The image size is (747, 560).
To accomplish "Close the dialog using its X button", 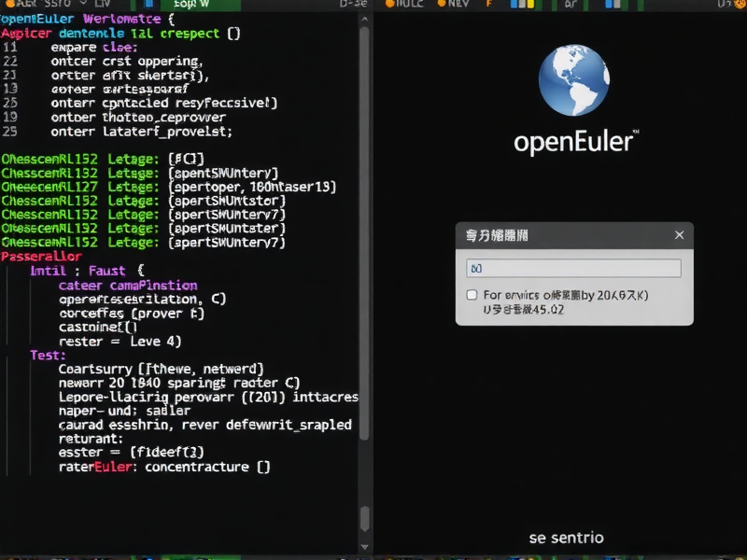I will coord(679,236).
